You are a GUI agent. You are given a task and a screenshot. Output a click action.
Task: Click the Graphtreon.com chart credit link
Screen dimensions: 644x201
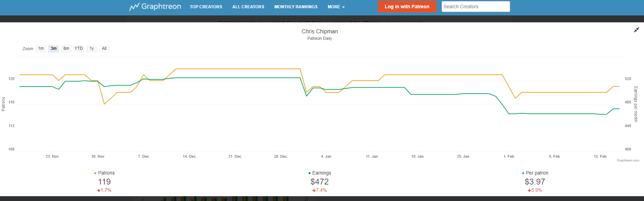[628, 160]
